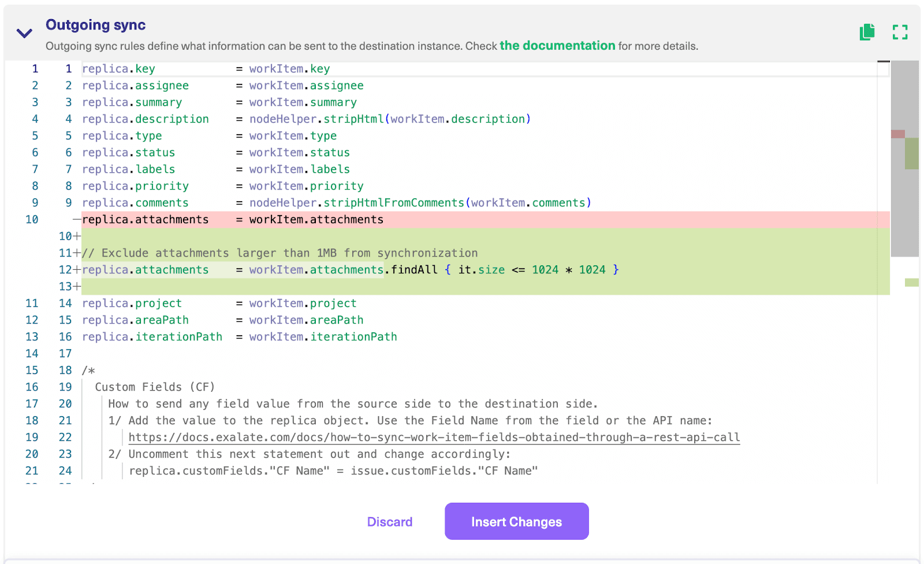Screen dimensions: 924x564
Task: Click the nodeHelper.stripHtml description line
Action: point(306,119)
